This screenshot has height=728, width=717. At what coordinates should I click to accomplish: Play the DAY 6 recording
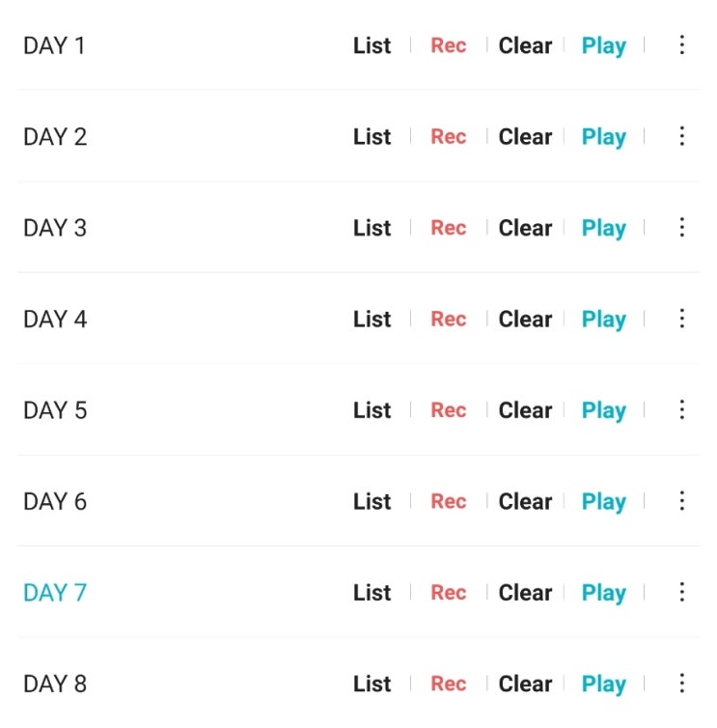(x=604, y=502)
